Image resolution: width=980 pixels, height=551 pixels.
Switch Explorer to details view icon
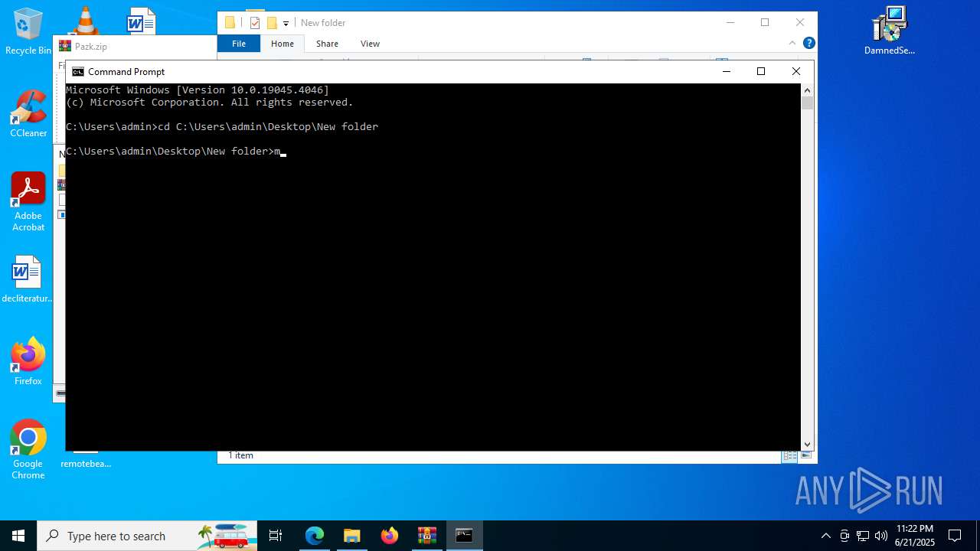pos(789,456)
